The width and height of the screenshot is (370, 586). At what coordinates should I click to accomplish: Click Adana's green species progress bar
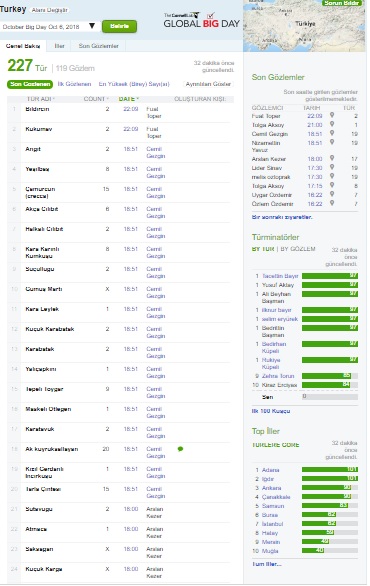point(330,470)
